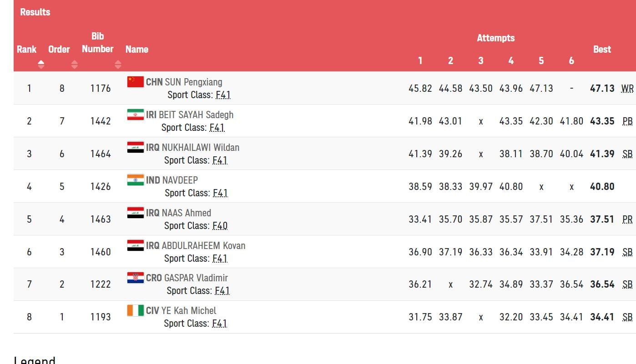The width and height of the screenshot is (636, 364).
Task: Click the China flag next to SUN Pengxiang
Action: (x=135, y=82)
